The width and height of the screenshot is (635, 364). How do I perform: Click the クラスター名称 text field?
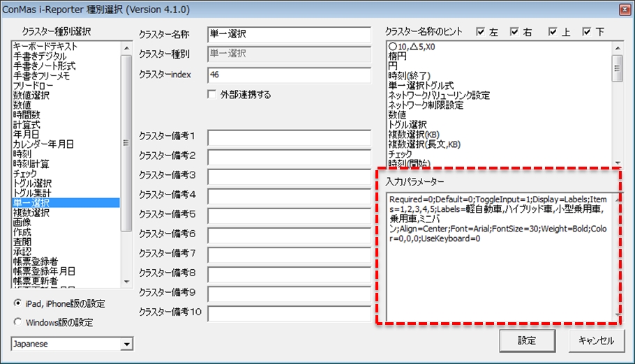click(289, 34)
